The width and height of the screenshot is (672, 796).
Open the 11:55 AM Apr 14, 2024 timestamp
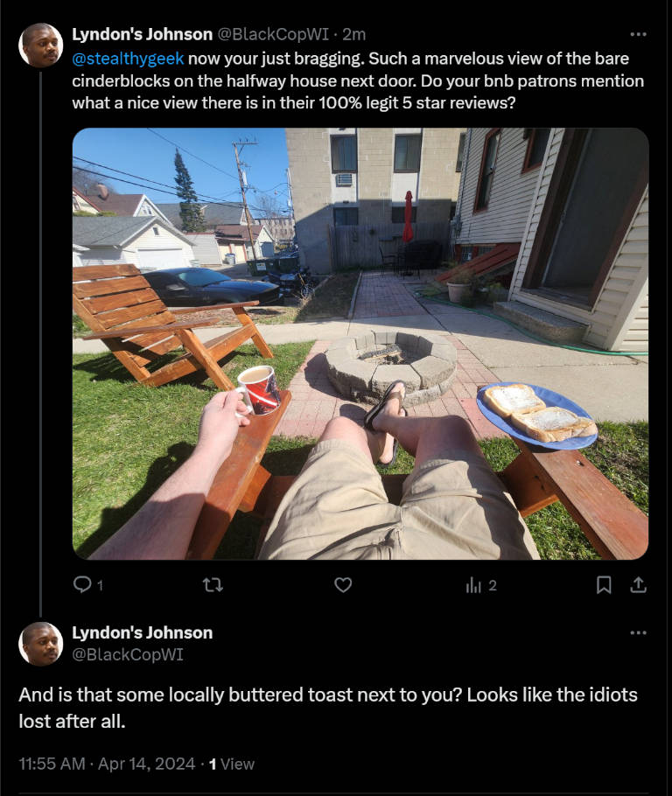(x=107, y=764)
